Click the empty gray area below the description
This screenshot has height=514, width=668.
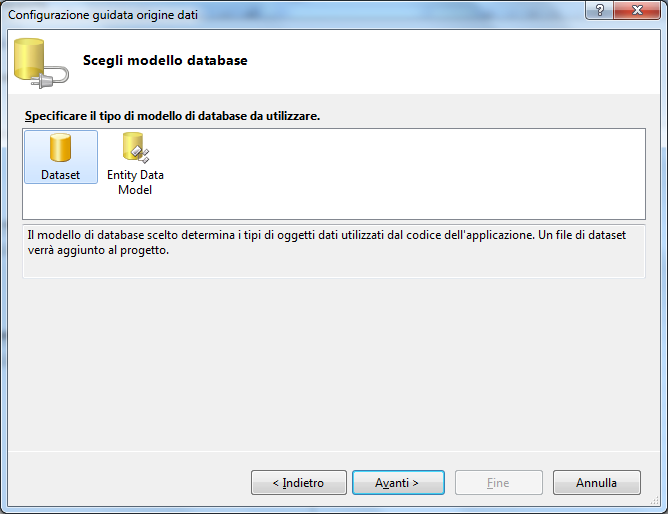(x=334, y=364)
